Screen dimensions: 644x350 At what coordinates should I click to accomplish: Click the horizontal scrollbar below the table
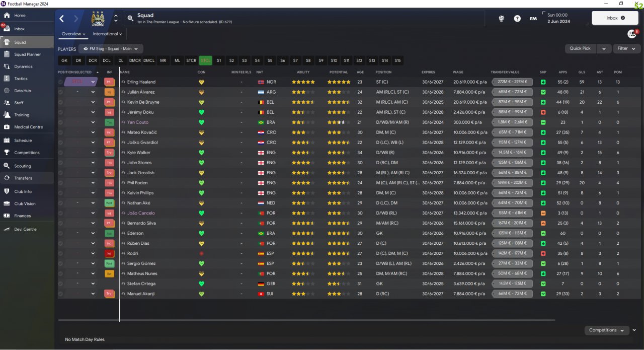click(x=306, y=320)
